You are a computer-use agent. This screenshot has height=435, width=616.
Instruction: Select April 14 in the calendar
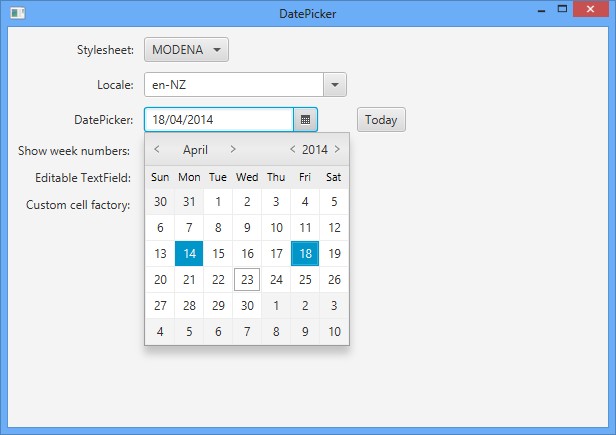(x=189, y=253)
